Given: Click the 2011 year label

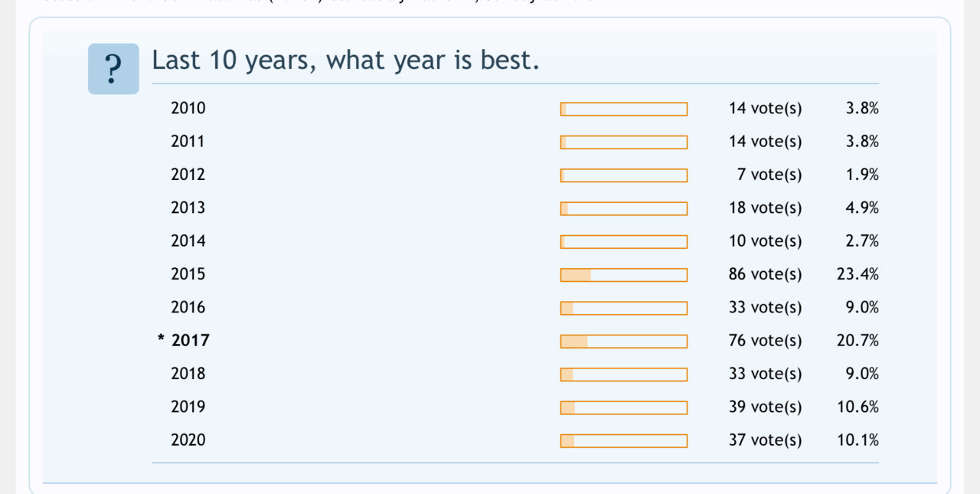Looking at the screenshot, I should pyautogui.click(x=188, y=141).
